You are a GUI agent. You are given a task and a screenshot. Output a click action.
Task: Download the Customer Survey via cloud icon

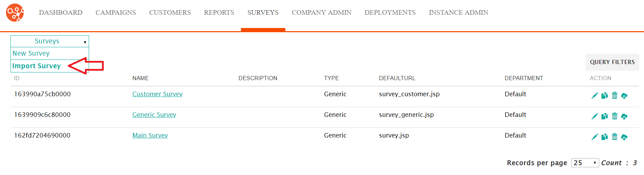click(624, 96)
